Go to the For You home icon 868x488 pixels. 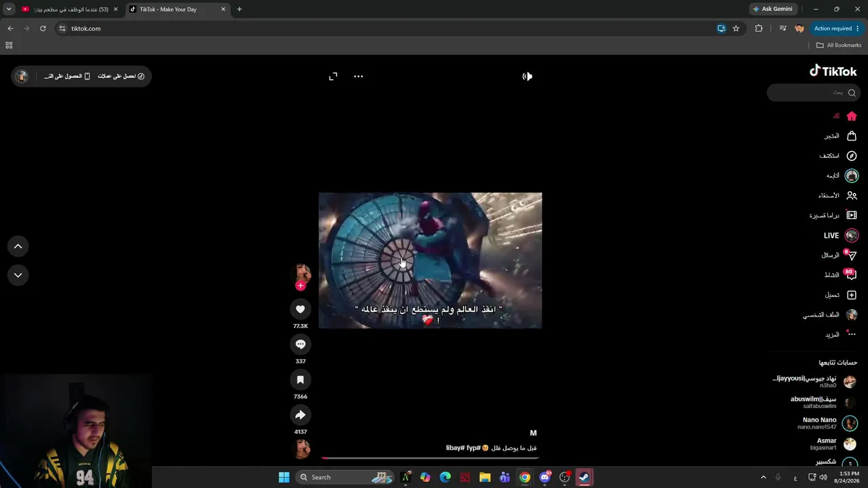tap(852, 116)
